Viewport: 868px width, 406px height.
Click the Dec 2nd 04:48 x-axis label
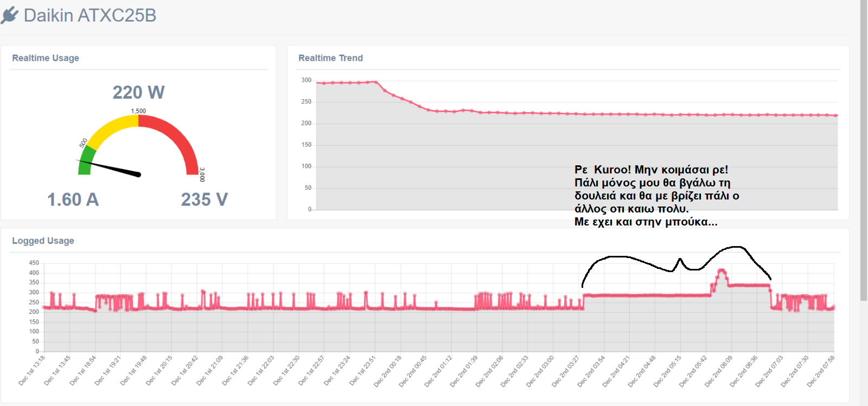click(x=642, y=371)
